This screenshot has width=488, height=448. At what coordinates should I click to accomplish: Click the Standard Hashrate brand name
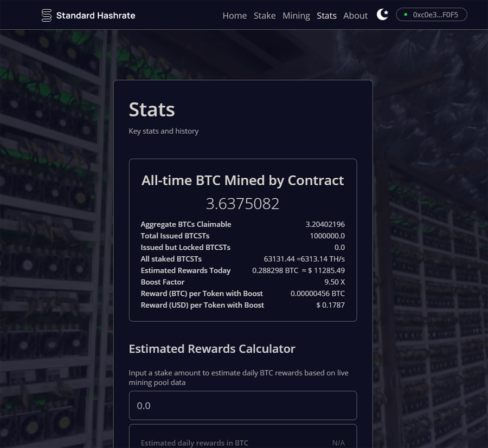96,16
